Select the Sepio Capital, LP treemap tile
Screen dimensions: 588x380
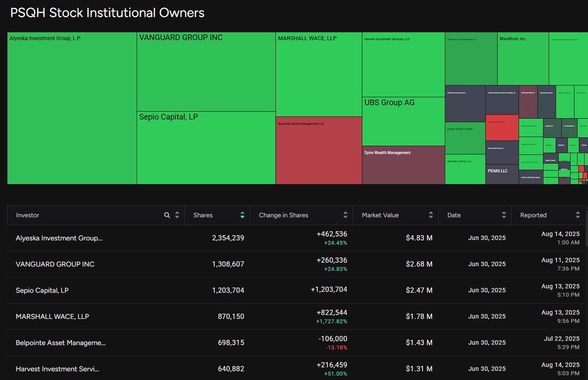pyautogui.click(x=206, y=148)
